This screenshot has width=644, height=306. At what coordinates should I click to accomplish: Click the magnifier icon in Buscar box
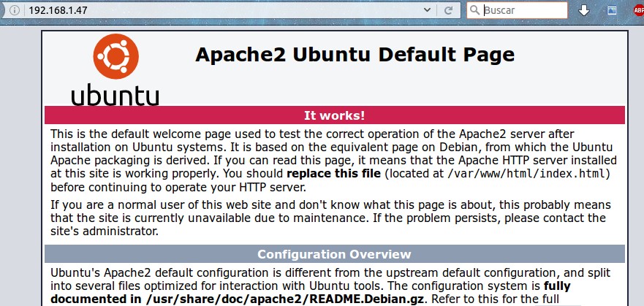[475, 10]
